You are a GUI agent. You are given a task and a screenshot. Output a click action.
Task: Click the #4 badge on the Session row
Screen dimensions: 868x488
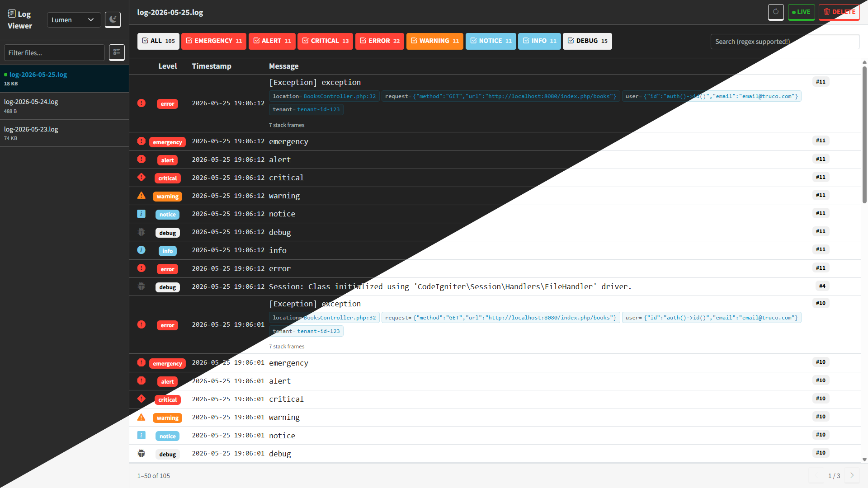[x=822, y=286]
